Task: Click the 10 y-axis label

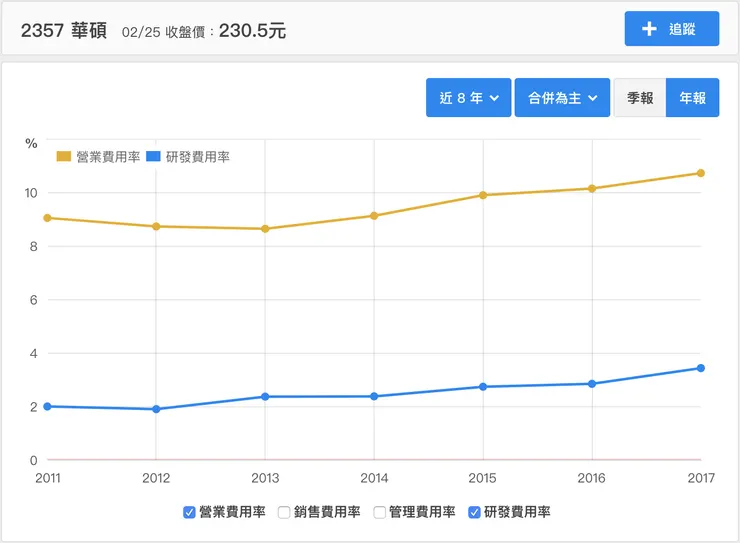Action: [x=31, y=193]
